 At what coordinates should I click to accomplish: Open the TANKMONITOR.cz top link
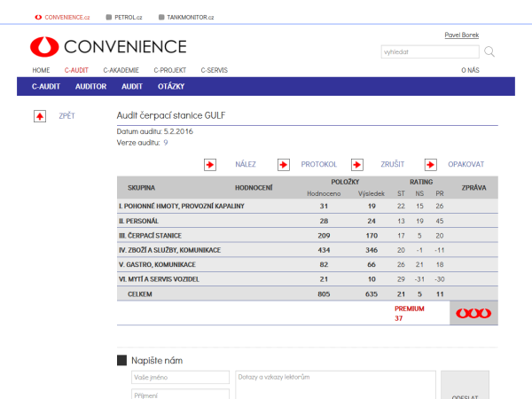(x=191, y=18)
